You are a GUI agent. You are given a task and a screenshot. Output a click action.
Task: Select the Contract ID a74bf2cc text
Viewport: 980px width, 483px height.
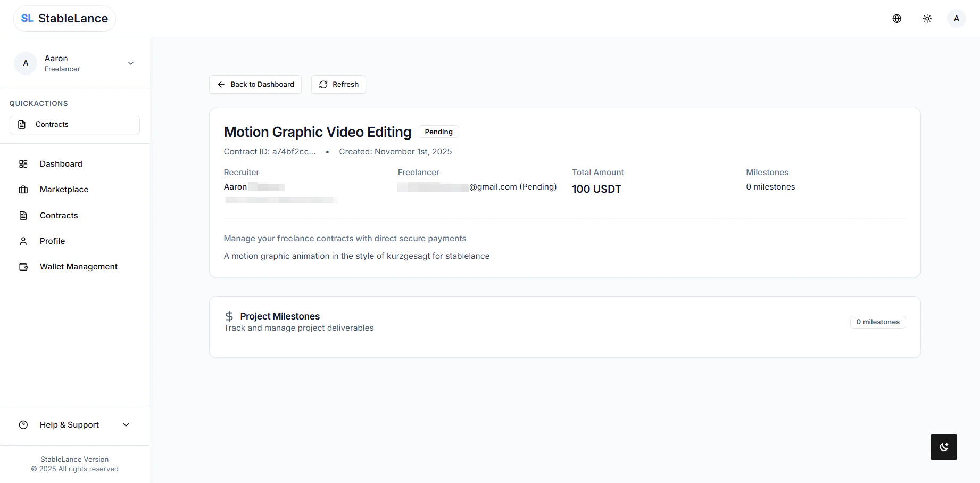269,151
